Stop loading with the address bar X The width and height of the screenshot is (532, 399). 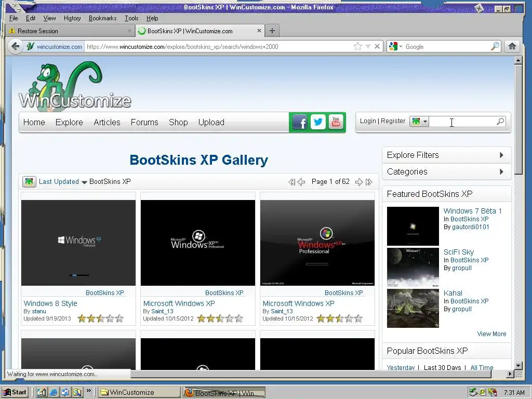(x=377, y=46)
